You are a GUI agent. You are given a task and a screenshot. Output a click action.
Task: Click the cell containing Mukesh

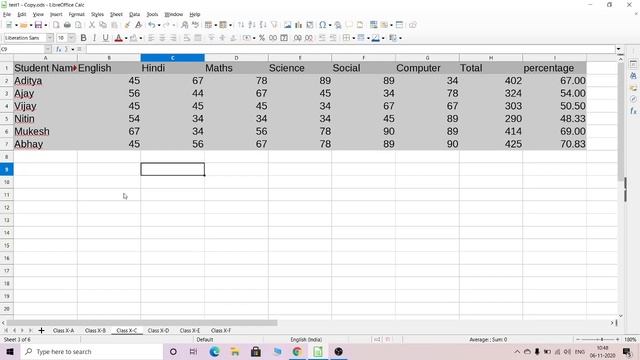coord(45,131)
